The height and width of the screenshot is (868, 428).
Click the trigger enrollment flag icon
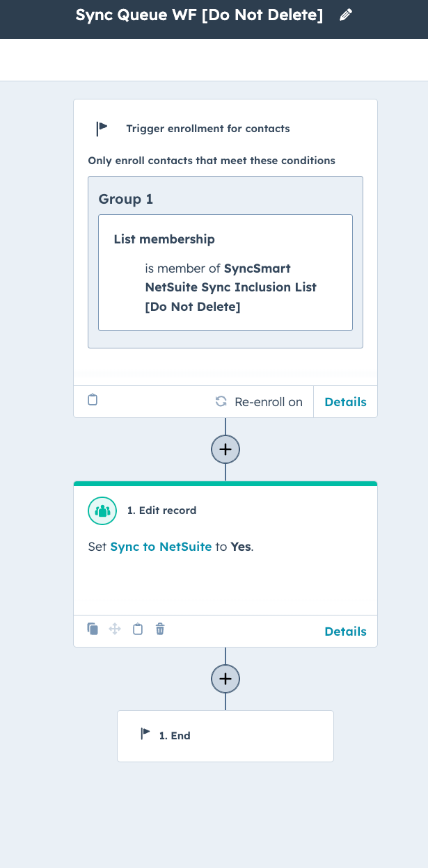coord(102,128)
